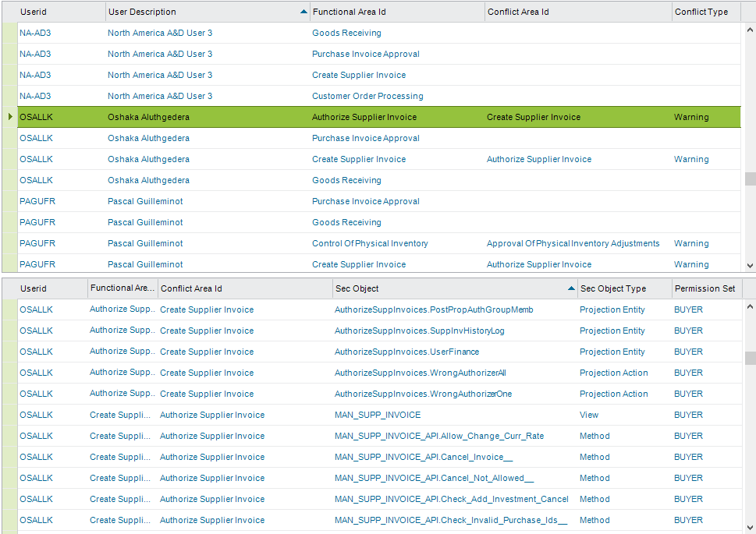Select the AuthorizeSuppInvoices.WrongAuthorizerAll row
Viewport: 756px width, 534px height.
point(420,373)
